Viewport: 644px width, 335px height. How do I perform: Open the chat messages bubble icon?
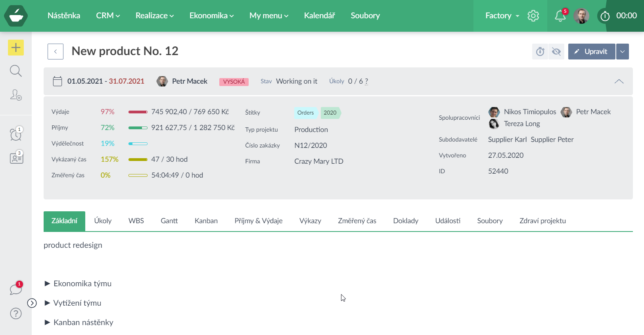[x=16, y=289]
